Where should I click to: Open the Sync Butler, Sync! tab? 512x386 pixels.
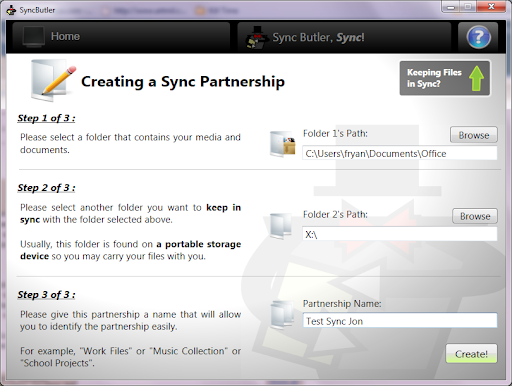[344, 37]
